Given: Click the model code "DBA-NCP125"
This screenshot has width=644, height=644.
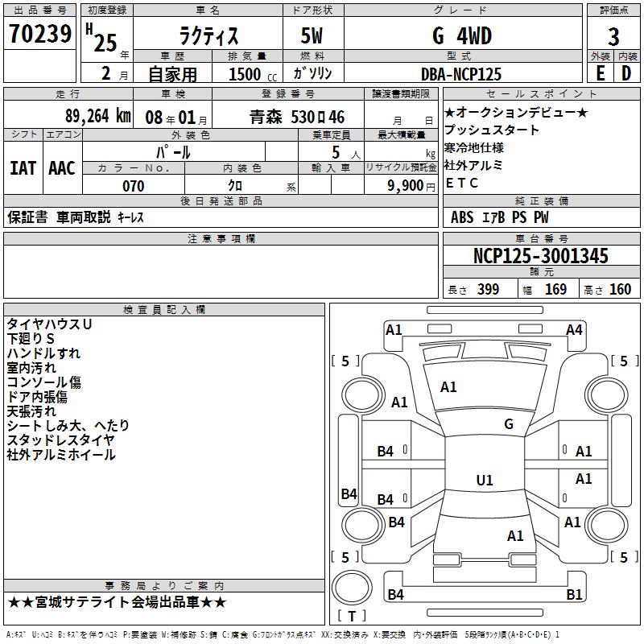Looking at the screenshot, I should click(461, 74).
